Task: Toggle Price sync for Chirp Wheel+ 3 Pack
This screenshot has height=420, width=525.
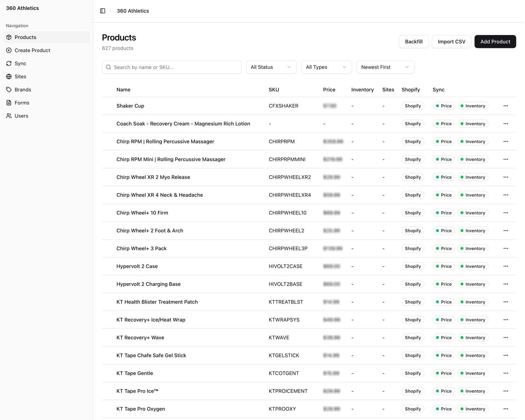Action: [444, 249]
